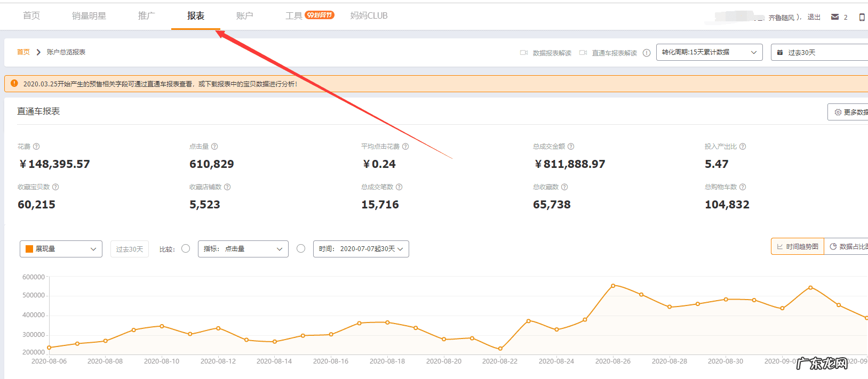
Task: Open the mail messages envelope icon
Action: click(835, 17)
